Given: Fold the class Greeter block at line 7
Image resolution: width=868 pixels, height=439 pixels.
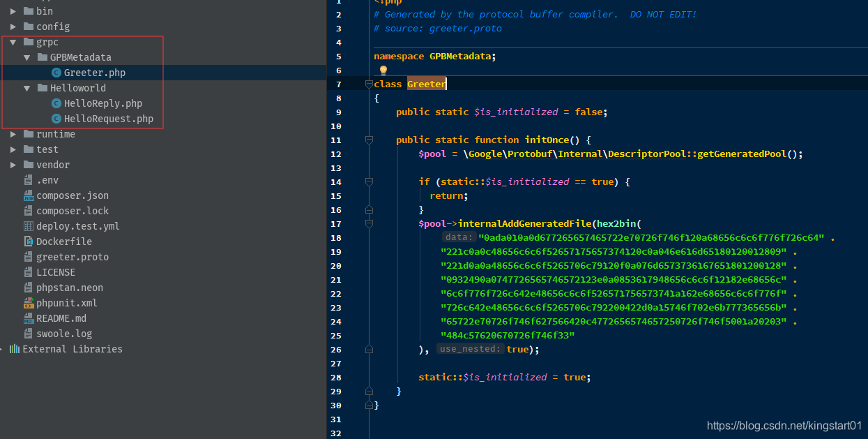Looking at the screenshot, I should (369, 84).
